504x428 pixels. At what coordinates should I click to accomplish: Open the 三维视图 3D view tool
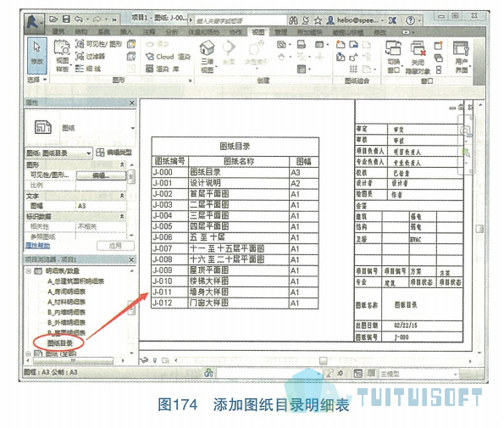tap(208, 56)
